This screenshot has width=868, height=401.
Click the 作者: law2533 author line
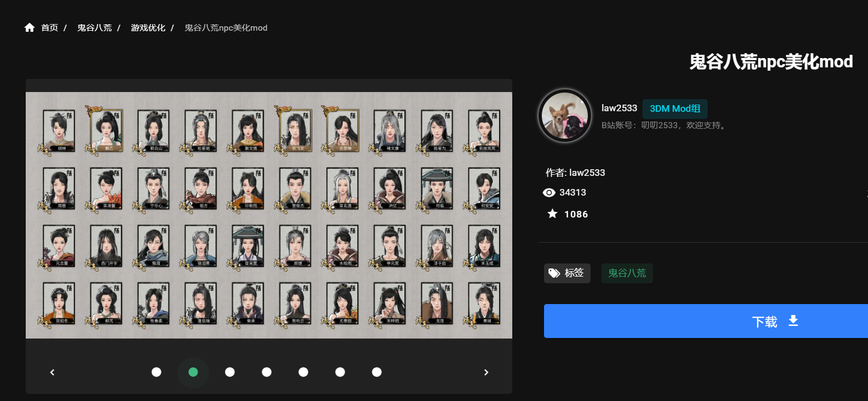(x=575, y=173)
